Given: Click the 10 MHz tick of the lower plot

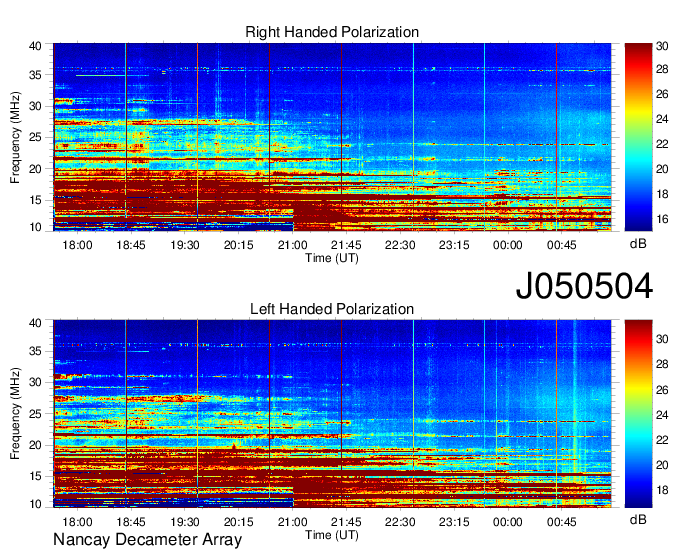Looking at the screenshot, I should (x=35, y=504).
